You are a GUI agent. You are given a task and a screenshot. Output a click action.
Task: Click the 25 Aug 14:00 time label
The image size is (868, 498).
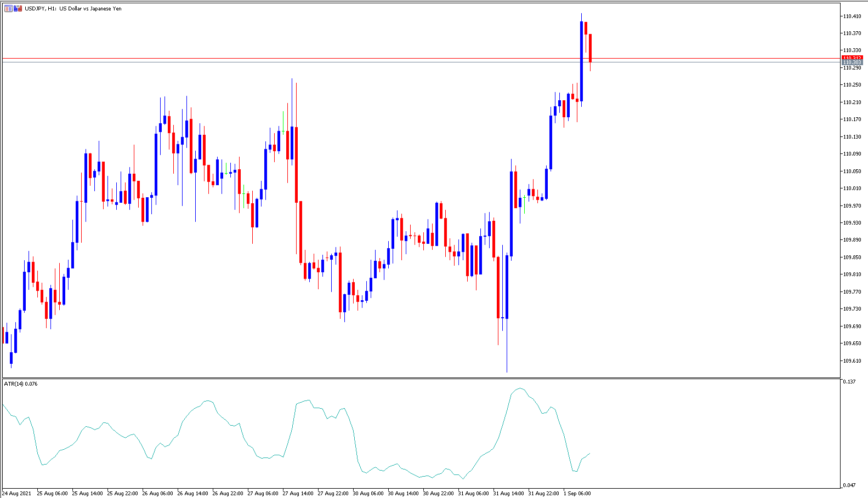(x=87, y=494)
